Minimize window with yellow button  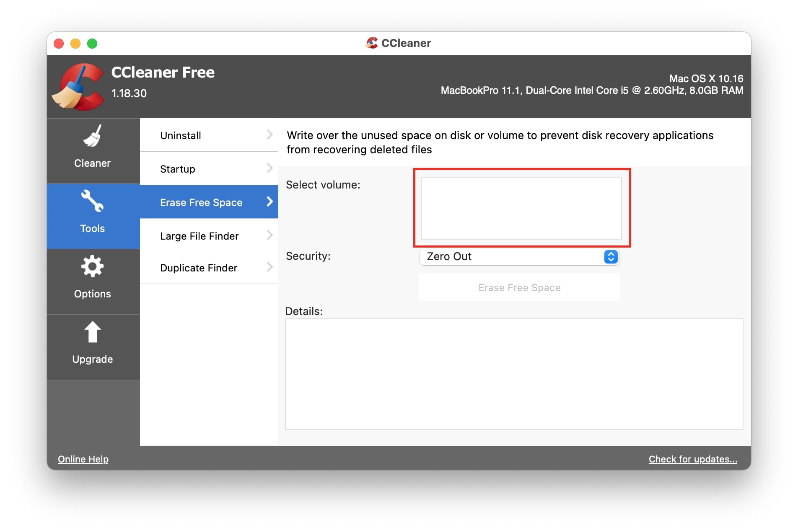coord(75,43)
